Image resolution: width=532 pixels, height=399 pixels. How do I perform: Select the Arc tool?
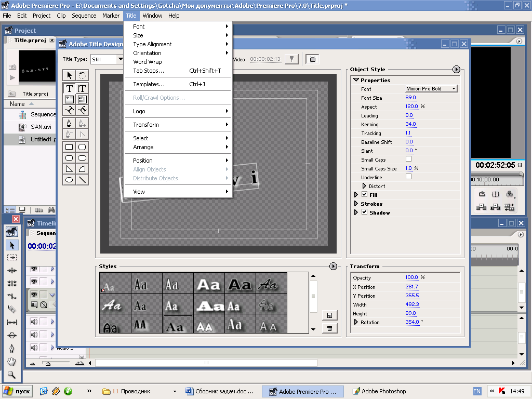click(x=82, y=169)
